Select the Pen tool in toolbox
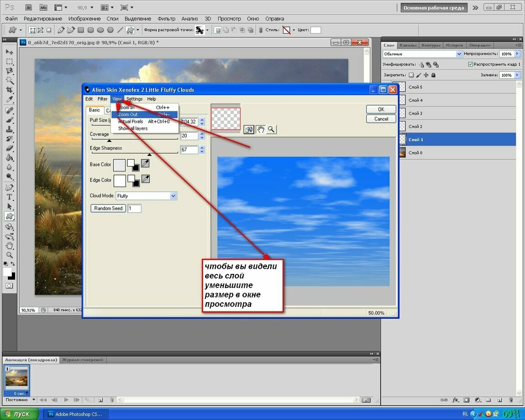The image size is (525, 420). tap(10, 188)
